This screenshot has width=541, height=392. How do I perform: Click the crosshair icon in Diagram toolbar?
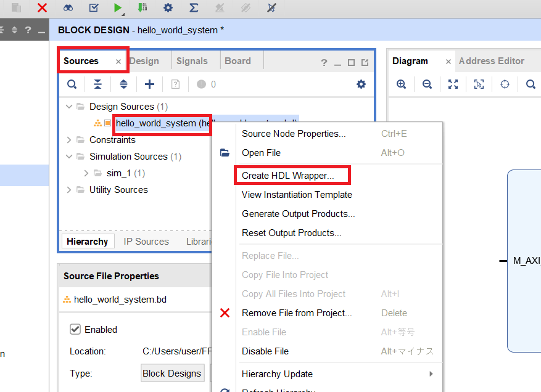pos(505,84)
